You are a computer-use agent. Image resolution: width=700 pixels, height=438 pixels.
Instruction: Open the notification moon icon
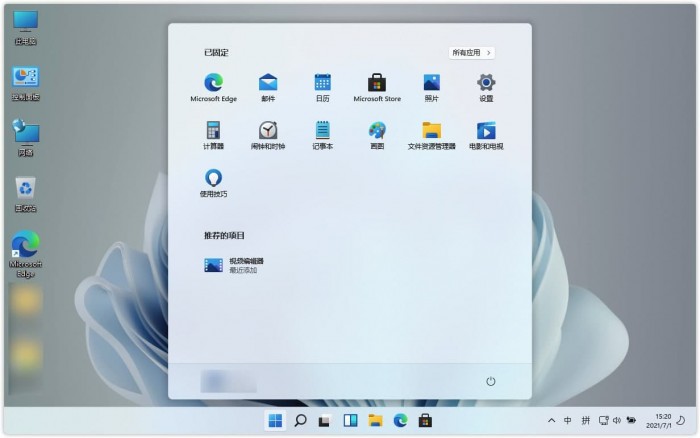click(681, 421)
